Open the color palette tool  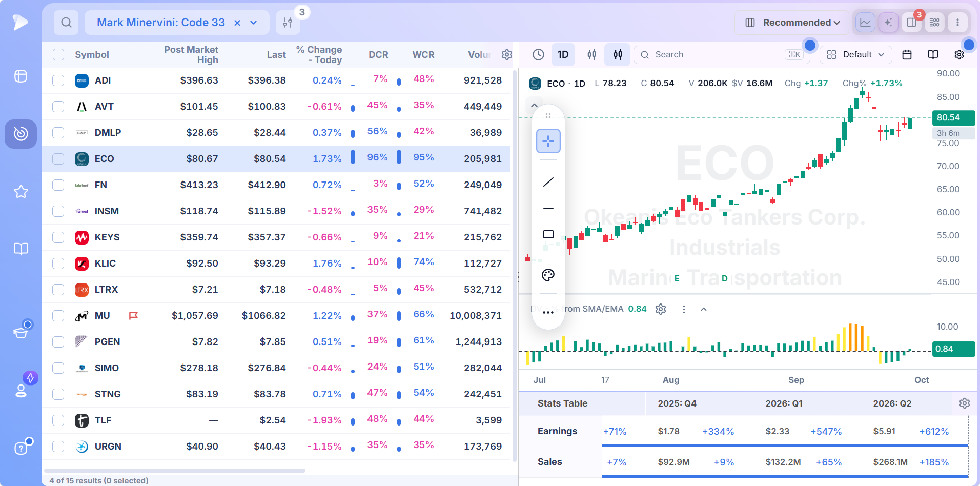click(x=548, y=275)
